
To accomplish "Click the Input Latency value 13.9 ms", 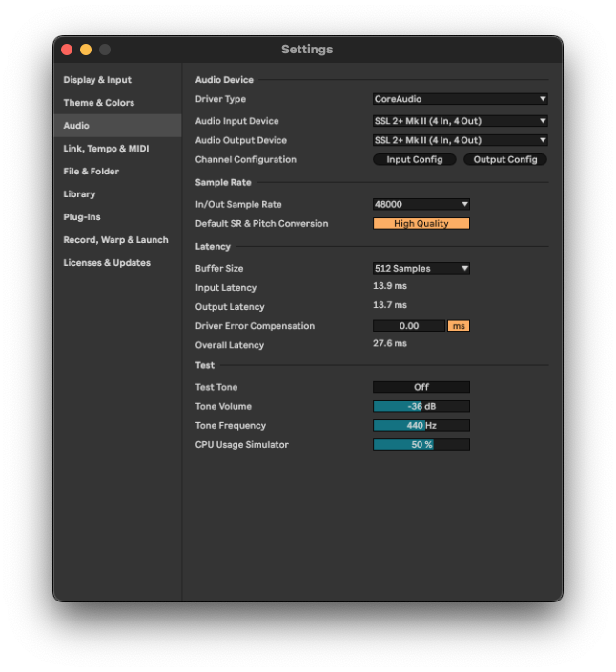I will click(x=390, y=286).
